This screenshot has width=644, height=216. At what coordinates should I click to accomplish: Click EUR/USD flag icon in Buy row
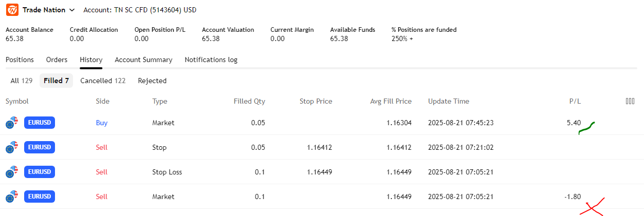tap(12, 123)
